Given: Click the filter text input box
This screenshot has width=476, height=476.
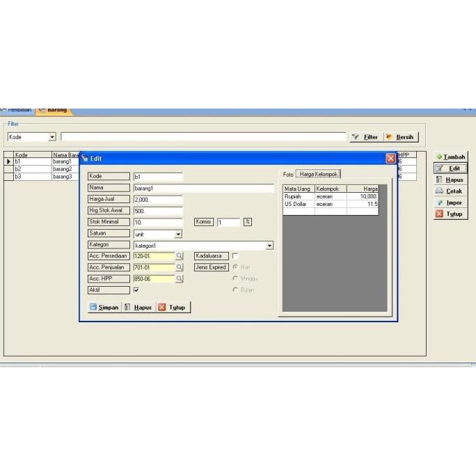Looking at the screenshot, I should 203,137.
